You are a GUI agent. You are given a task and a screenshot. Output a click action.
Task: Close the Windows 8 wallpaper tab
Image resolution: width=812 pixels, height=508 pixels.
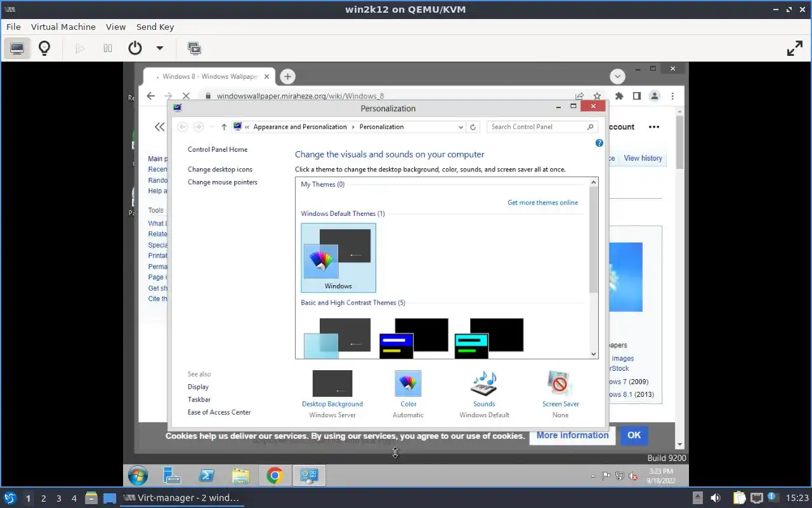267,76
